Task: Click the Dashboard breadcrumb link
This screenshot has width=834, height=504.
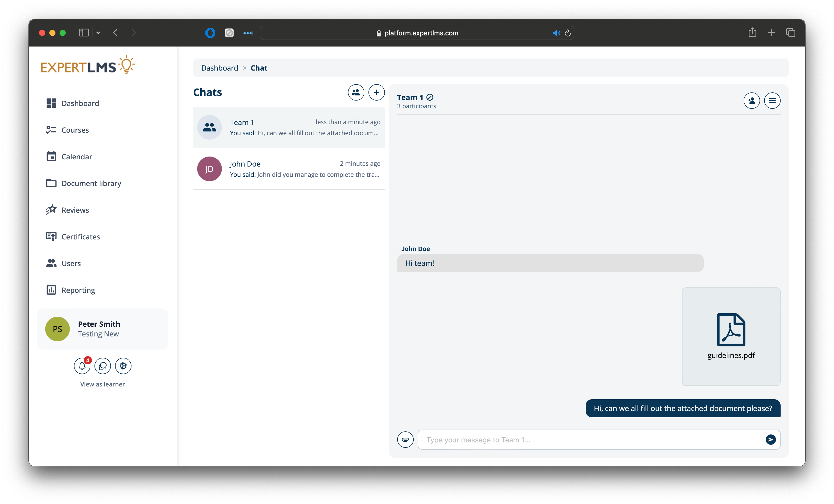Action: point(220,68)
